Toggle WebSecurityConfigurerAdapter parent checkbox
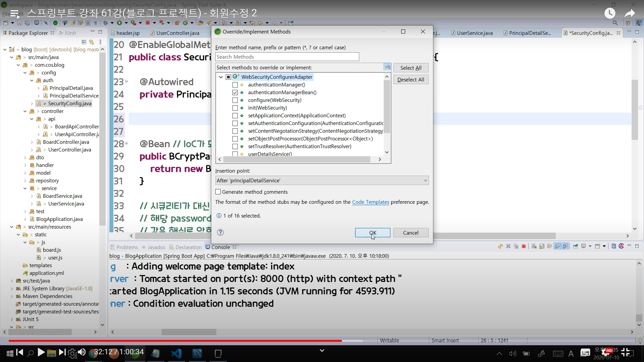 pyautogui.click(x=228, y=77)
